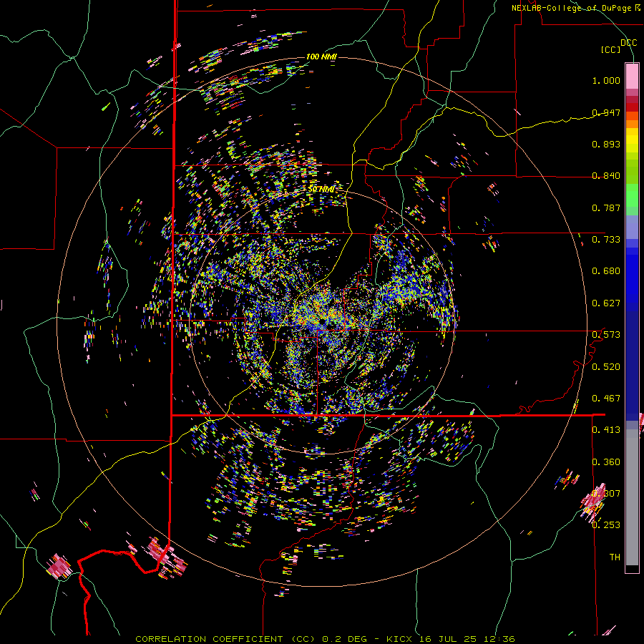Screen dimensions: 644x644
Task: Select the 0.733 legend value
Action: pyautogui.click(x=606, y=239)
